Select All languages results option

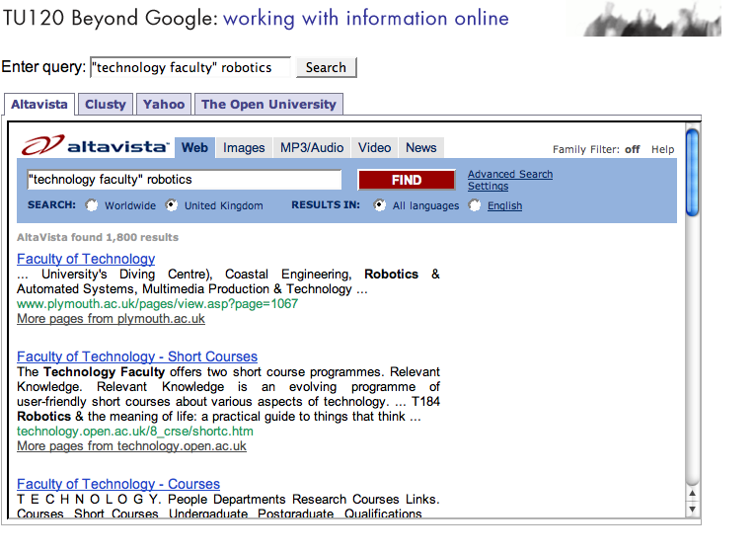379,205
